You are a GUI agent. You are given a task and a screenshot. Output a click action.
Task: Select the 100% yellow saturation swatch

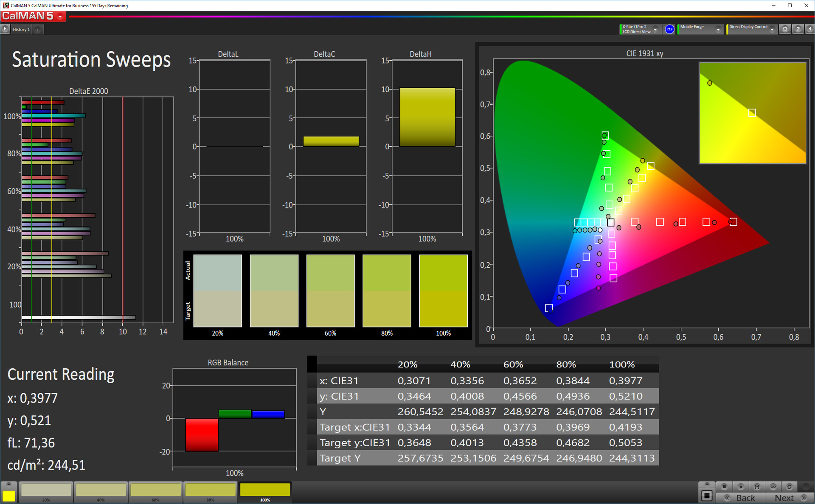pyautogui.click(x=265, y=490)
